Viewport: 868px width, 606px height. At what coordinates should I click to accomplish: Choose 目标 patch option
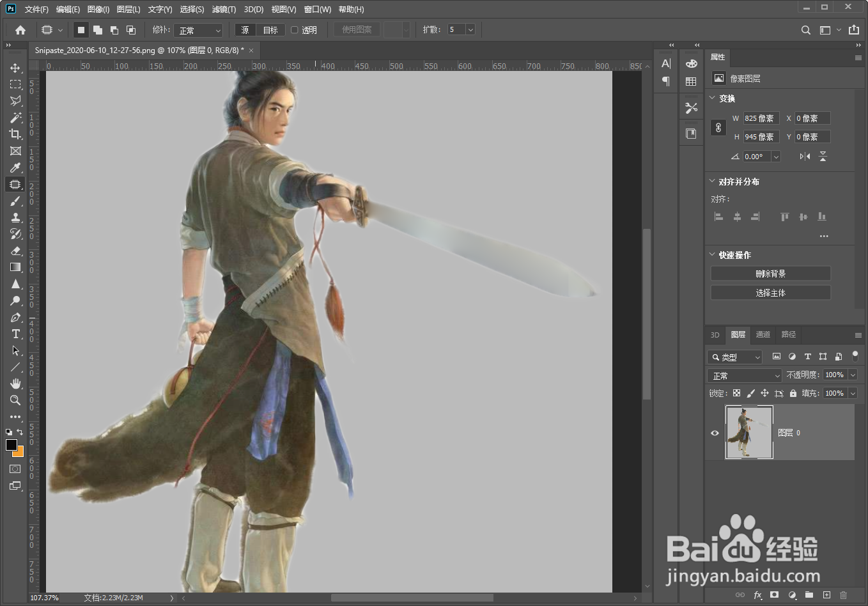tap(270, 30)
